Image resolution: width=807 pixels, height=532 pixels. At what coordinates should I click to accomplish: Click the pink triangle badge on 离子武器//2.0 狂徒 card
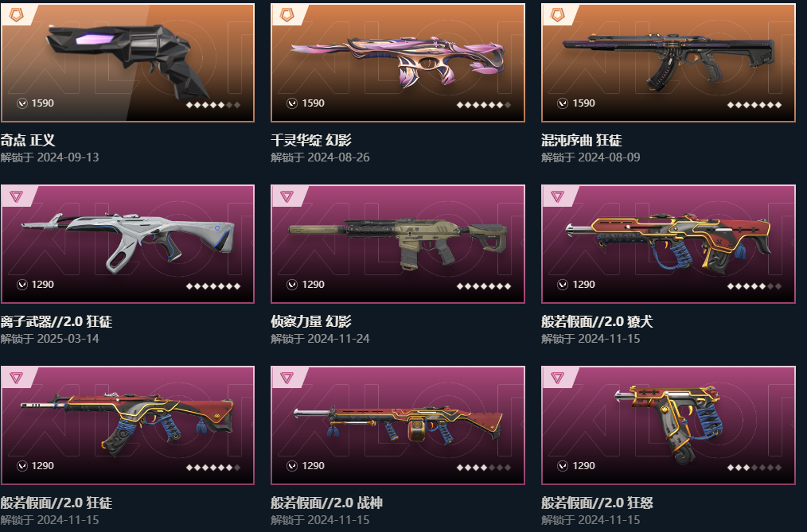point(16,196)
